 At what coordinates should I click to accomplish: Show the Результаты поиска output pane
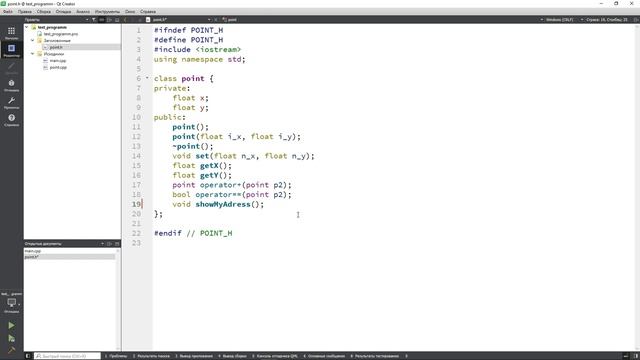click(x=151, y=356)
